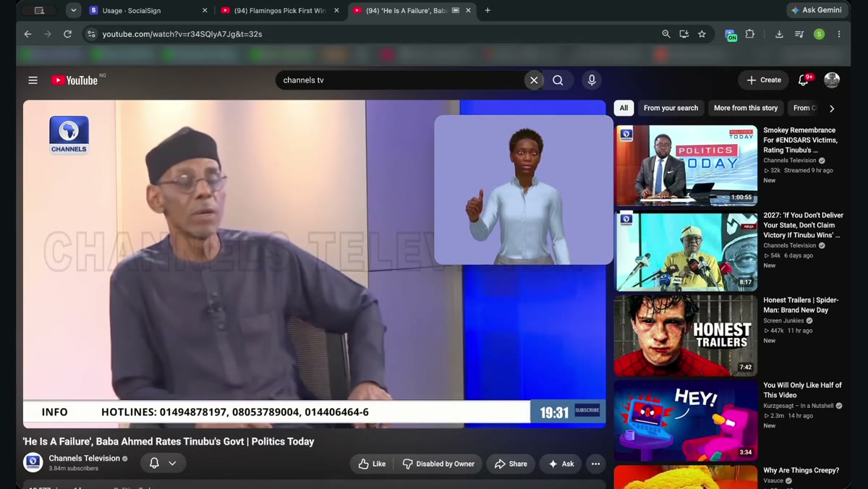Select the All filter chip
This screenshot has width=868, height=489.
click(624, 108)
